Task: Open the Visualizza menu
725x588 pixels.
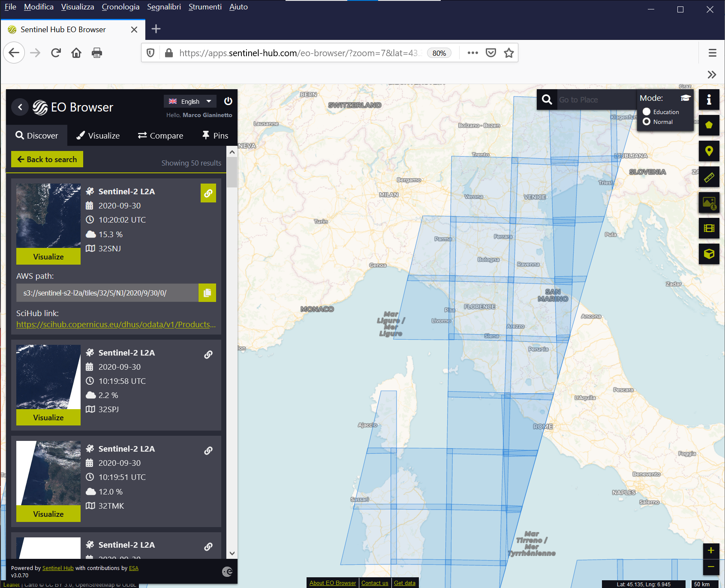Action: pos(78,7)
